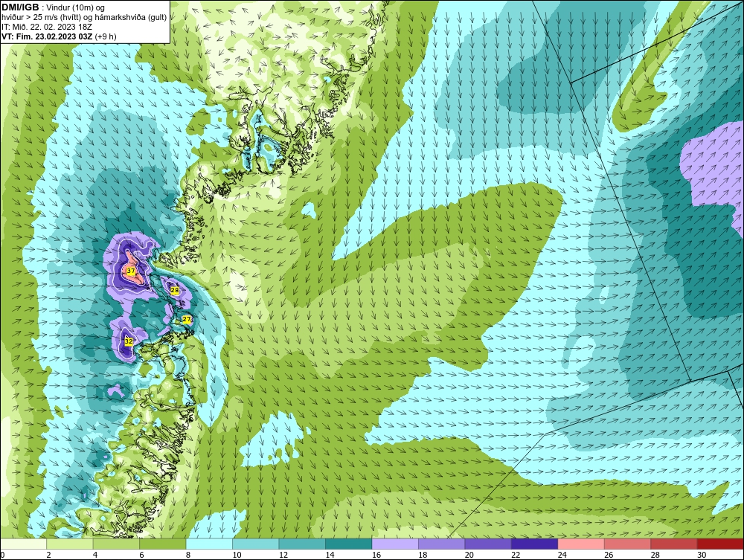Image resolution: width=744 pixels, height=560 pixels.
Task: Click the 'IT: Mið. 22. 02. 2023 18Z' line
Action: pyautogui.click(x=46, y=27)
